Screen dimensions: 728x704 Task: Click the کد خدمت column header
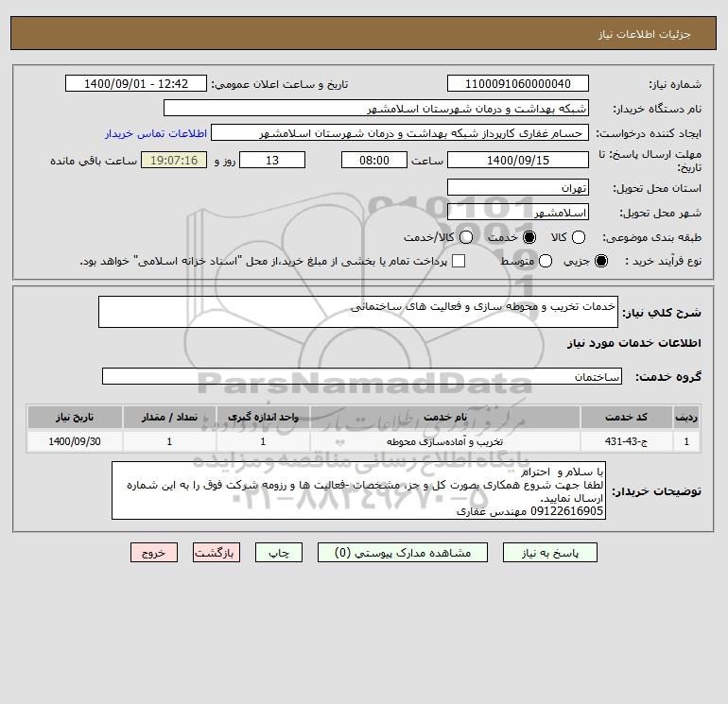click(x=626, y=417)
